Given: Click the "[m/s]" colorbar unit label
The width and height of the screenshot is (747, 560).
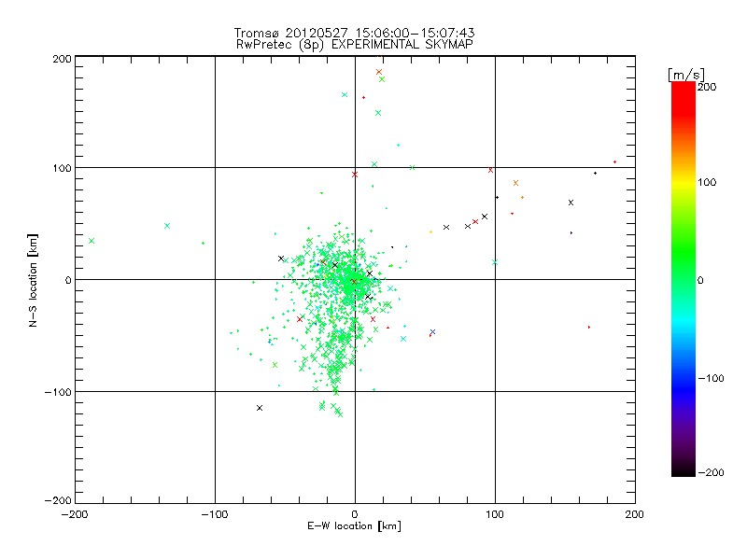Looking at the screenshot, I should coord(686,75).
